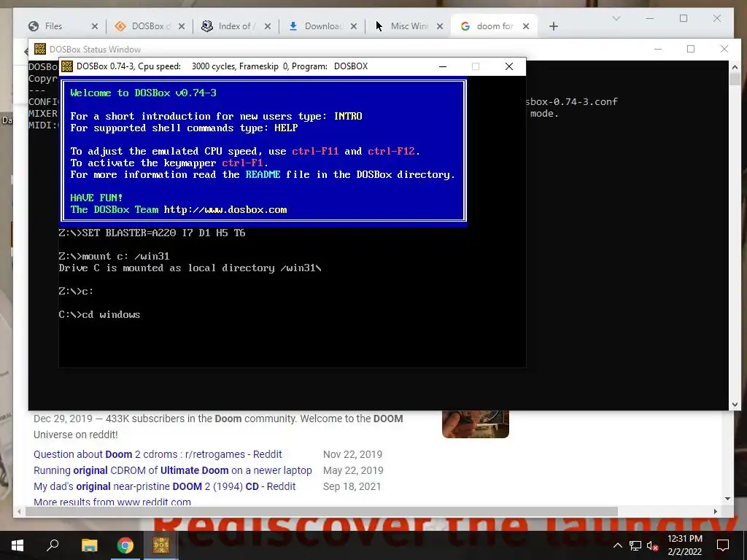Open Windows taskbar search
This screenshot has width=747, height=560.
(53, 545)
